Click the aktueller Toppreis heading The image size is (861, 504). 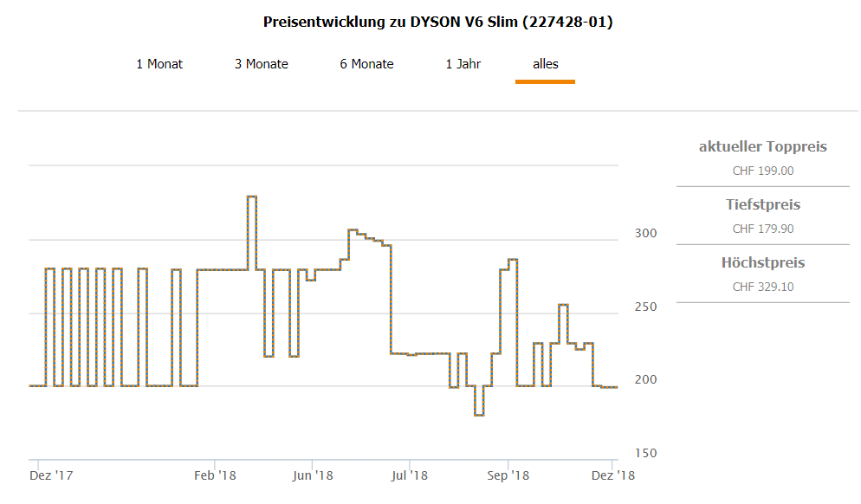tap(763, 147)
